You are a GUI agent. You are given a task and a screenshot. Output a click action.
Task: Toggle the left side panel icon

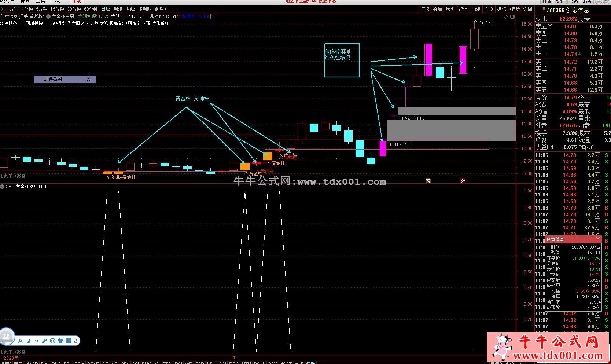(x=3, y=9)
